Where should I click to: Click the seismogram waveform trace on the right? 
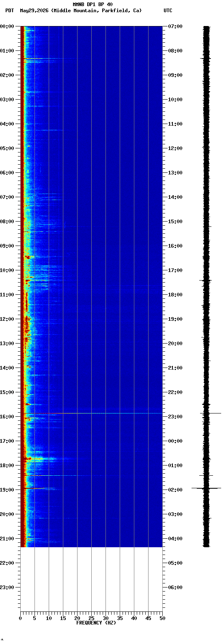click(x=207, y=286)
